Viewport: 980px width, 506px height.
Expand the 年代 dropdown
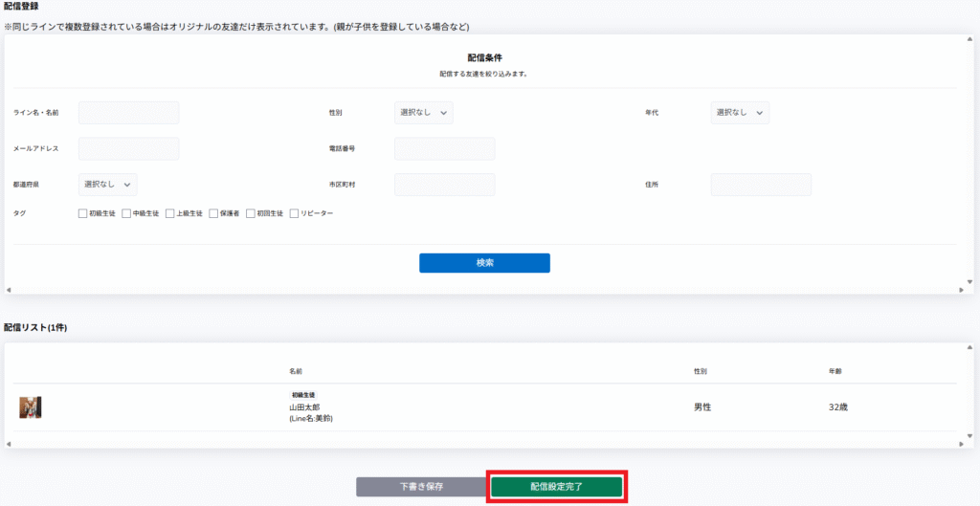click(x=740, y=113)
